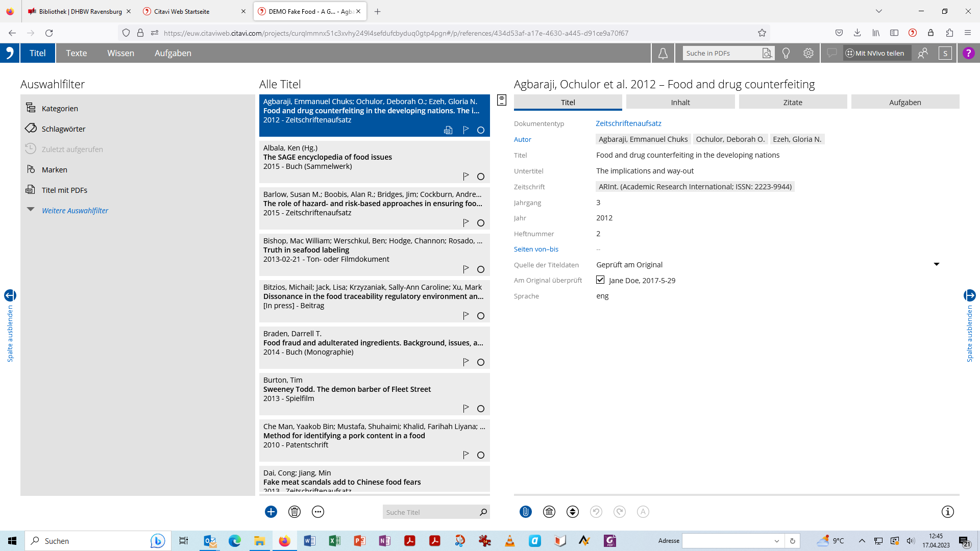This screenshot has width=980, height=551.
Task: Click the PDF search magnifier icon
Action: tap(767, 53)
